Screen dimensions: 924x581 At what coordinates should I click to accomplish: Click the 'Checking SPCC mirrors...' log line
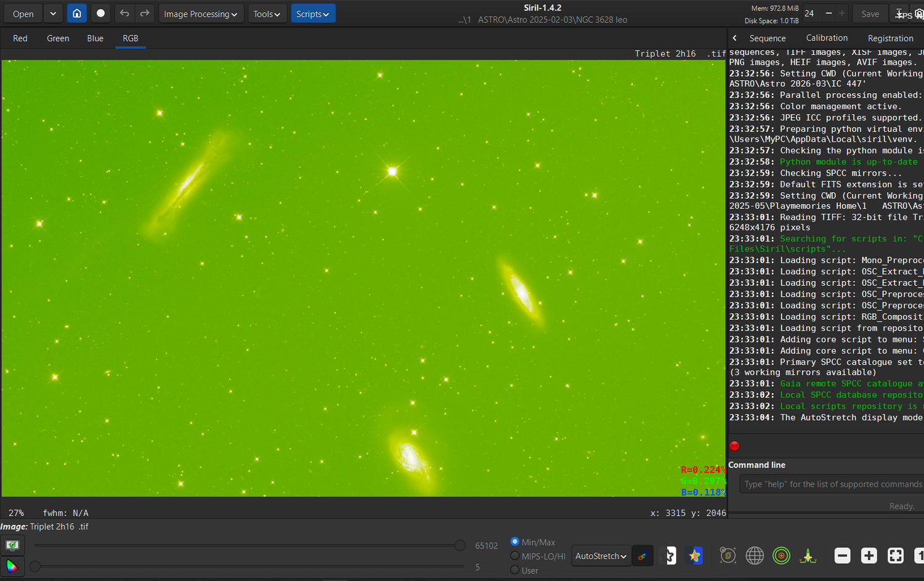tap(841, 173)
